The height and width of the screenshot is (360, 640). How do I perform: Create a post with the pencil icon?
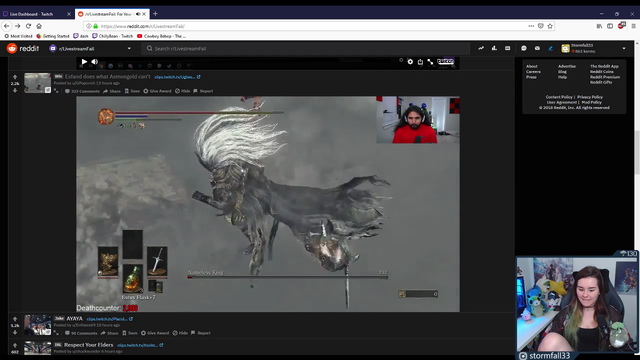click(x=551, y=48)
